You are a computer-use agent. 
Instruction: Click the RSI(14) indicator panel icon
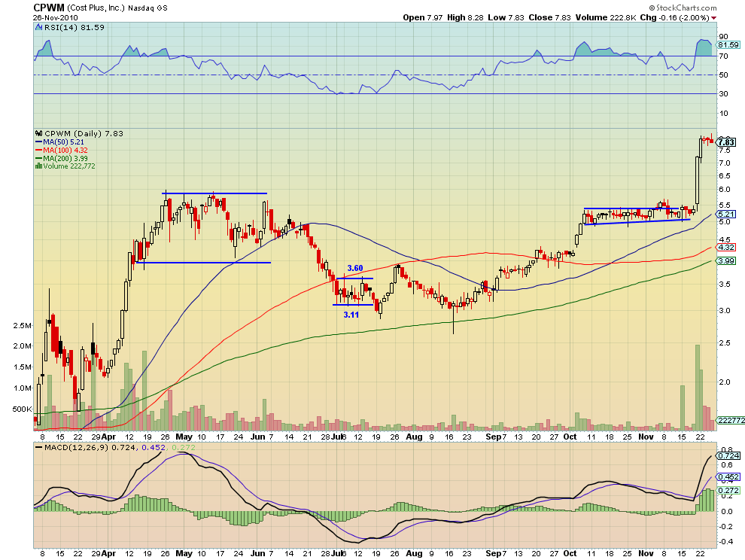[x=39, y=28]
